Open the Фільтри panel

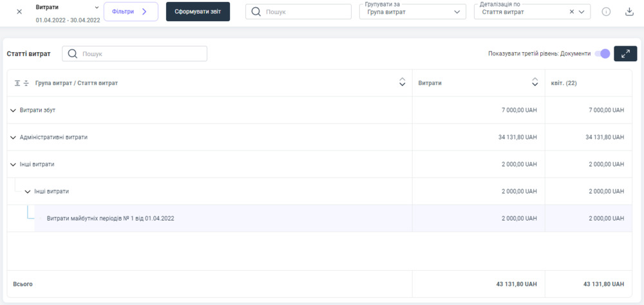(131, 12)
